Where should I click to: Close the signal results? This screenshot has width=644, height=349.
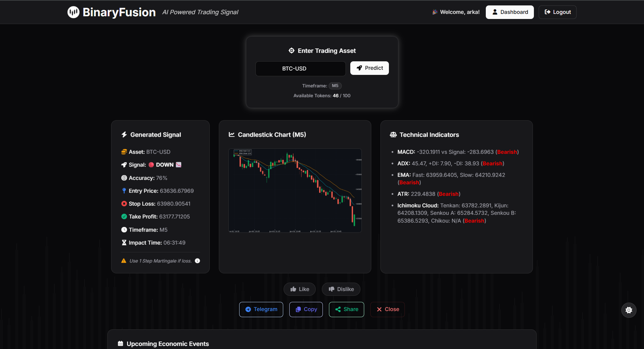[x=388, y=309]
